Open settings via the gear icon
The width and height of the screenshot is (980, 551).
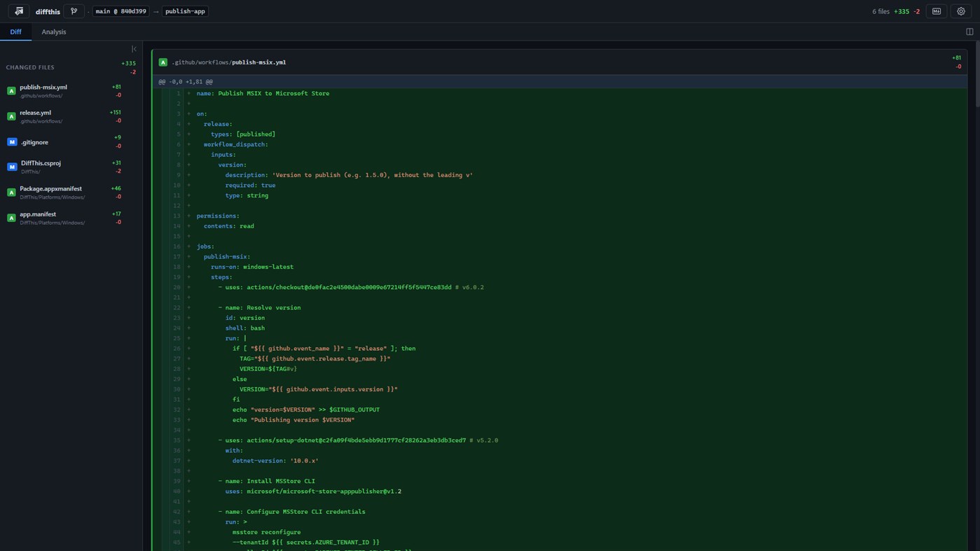click(961, 11)
